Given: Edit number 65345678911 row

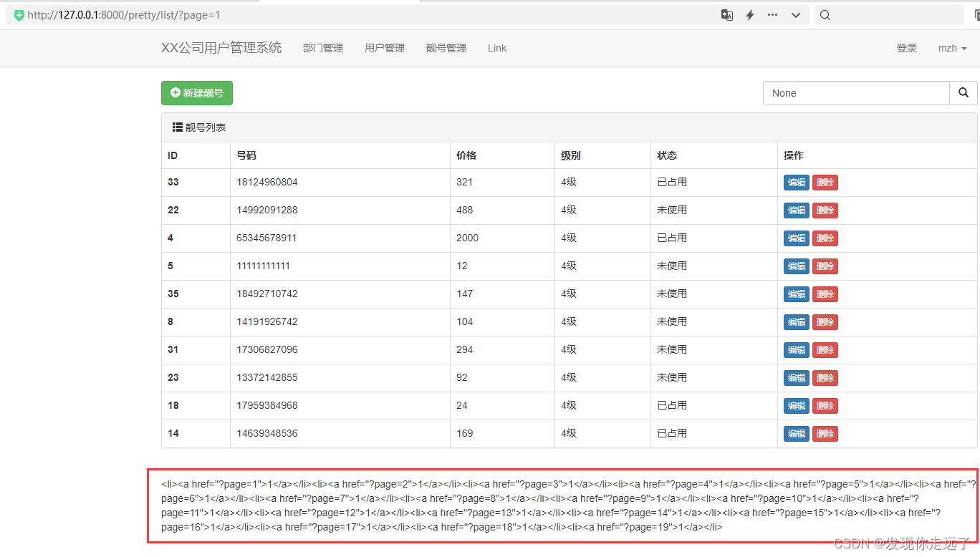Looking at the screenshot, I should tap(797, 238).
